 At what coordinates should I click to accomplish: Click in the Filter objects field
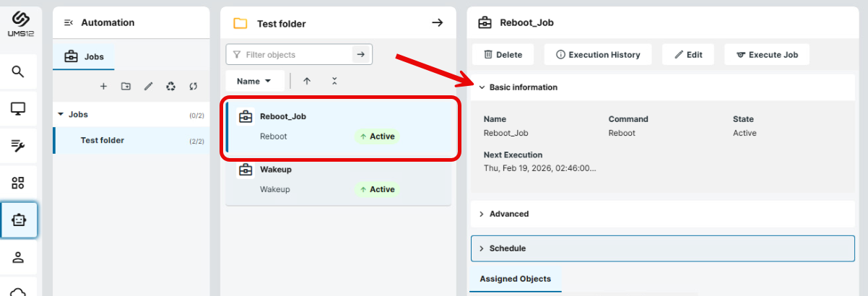coord(296,55)
